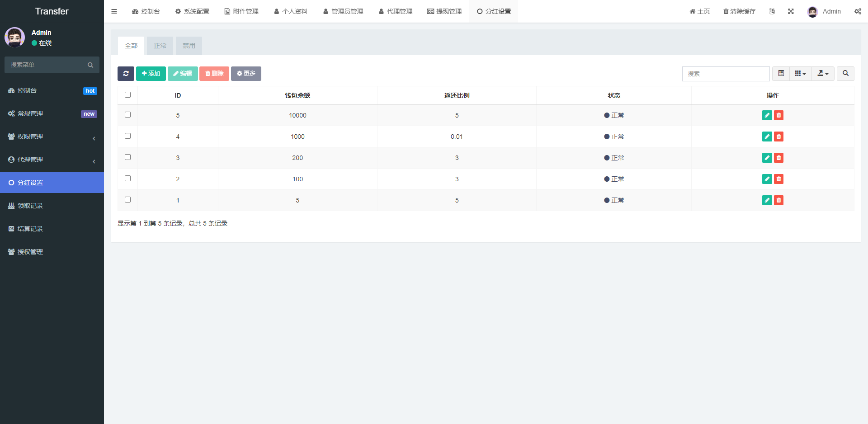Check the checkbox for row ID 4

127,136
